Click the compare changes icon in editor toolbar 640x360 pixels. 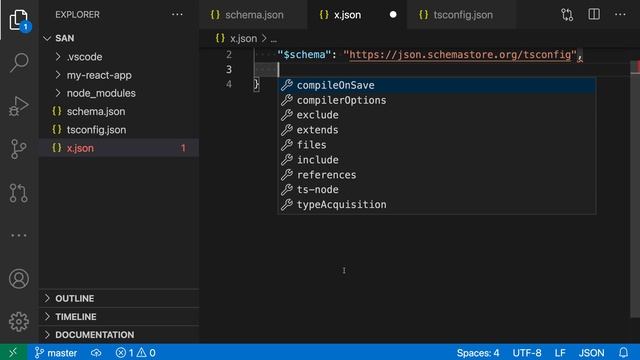[x=567, y=15]
